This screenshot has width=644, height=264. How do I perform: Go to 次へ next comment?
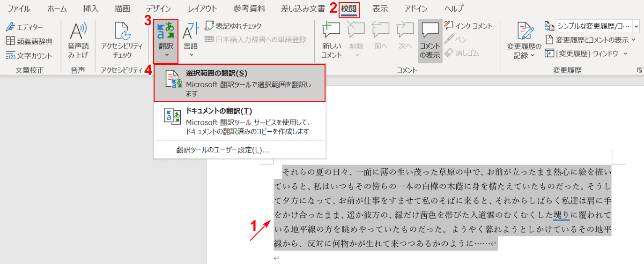coord(405,36)
